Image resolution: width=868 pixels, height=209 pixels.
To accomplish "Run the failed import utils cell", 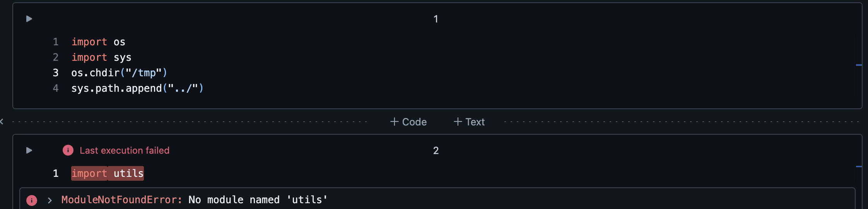I will [x=29, y=150].
